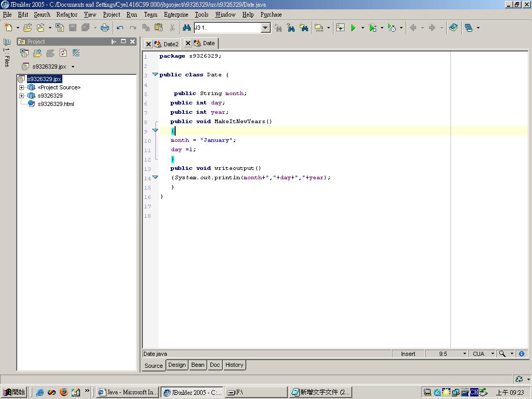Open the New file dropdown arrow
Screen dimensions: 532x399
pyautogui.click(x=18, y=28)
